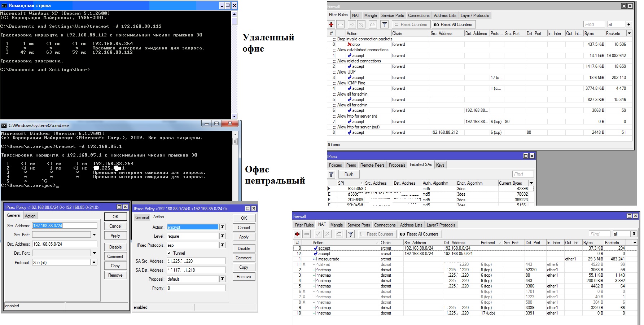Sort by Current Bytes column in IPsec window
The image size is (644, 325).
click(513, 183)
